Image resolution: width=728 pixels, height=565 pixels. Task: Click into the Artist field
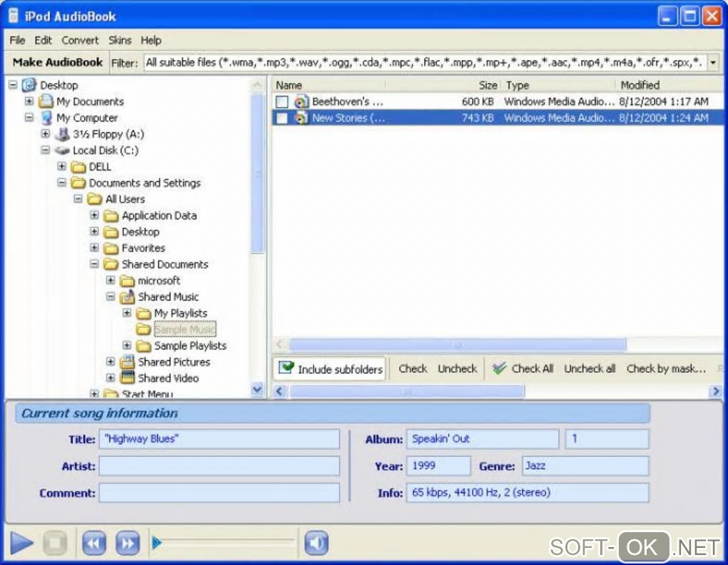(x=219, y=466)
